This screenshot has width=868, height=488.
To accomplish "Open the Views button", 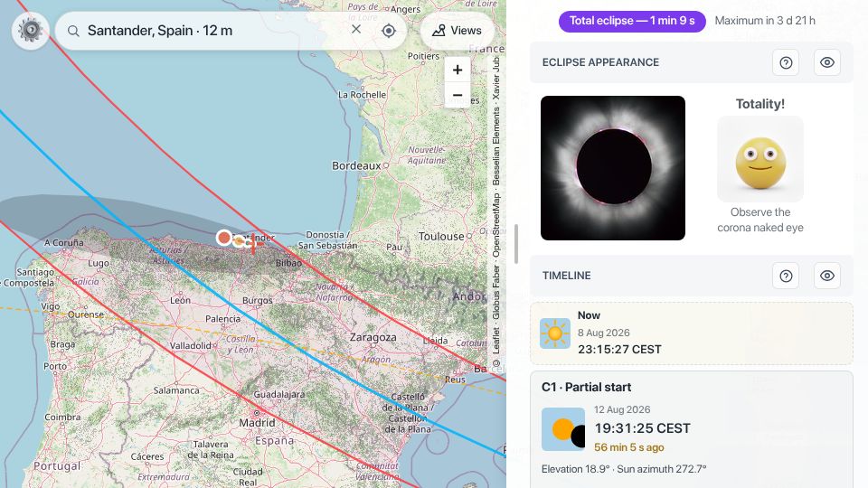I will point(458,31).
